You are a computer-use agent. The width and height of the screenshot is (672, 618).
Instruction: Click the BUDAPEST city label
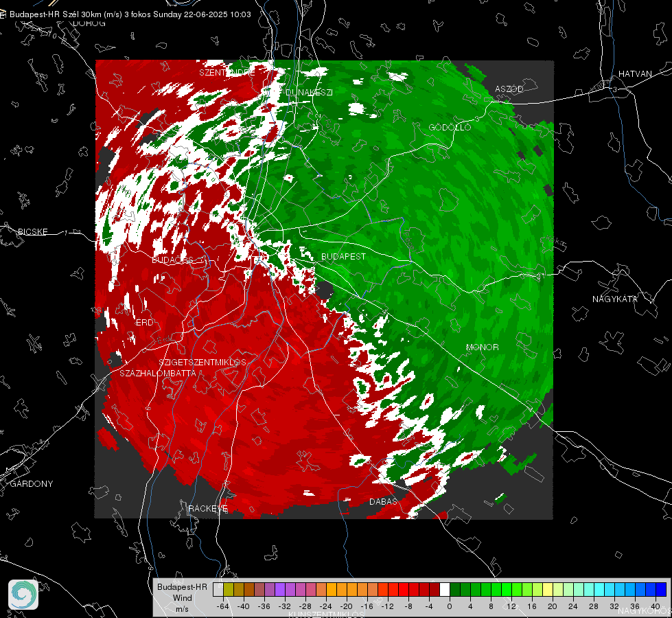pos(343,256)
